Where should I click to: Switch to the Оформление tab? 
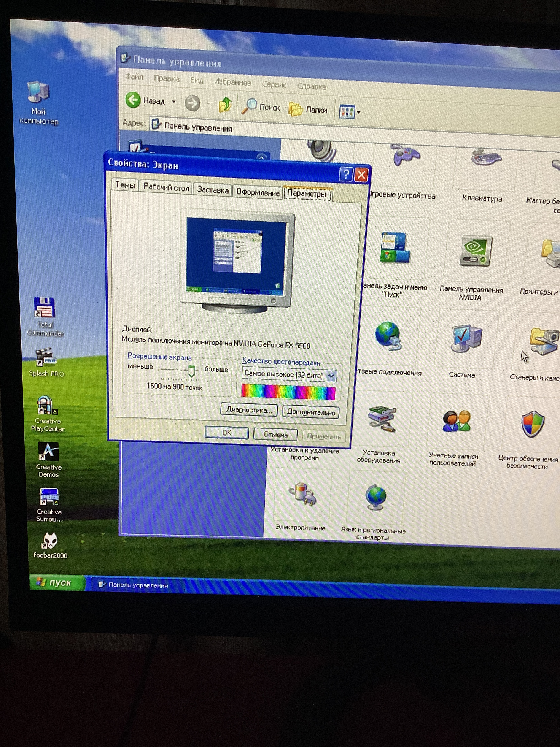click(x=258, y=192)
